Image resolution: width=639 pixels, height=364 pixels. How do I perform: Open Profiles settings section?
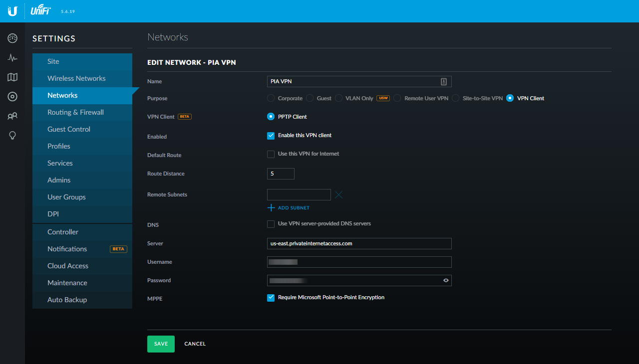point(82,146)
